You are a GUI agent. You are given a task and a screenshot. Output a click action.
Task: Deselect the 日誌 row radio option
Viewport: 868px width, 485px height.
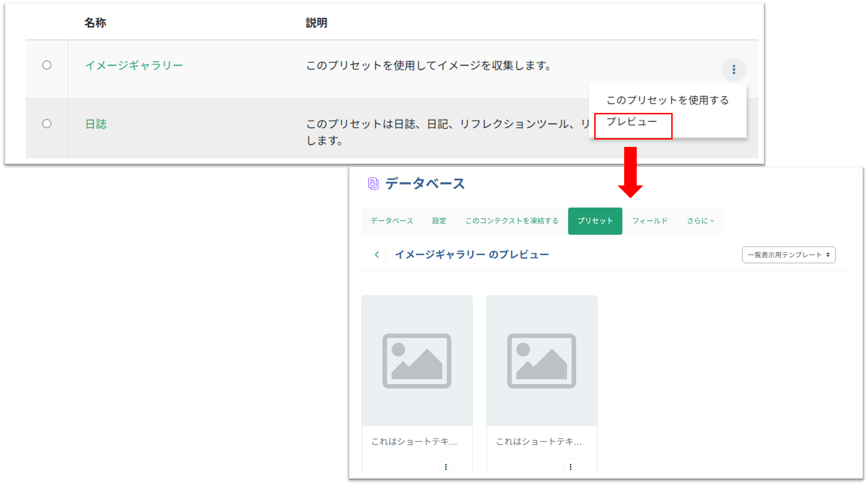47,124
